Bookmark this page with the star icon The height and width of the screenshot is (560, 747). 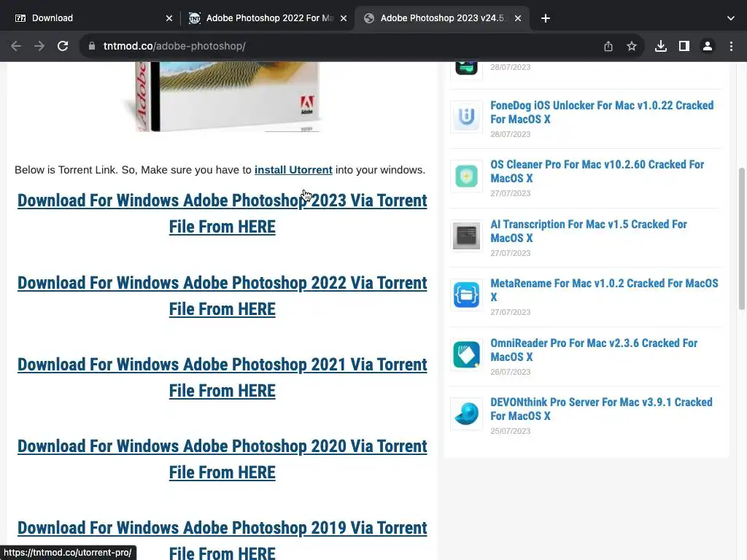(631, 46)
